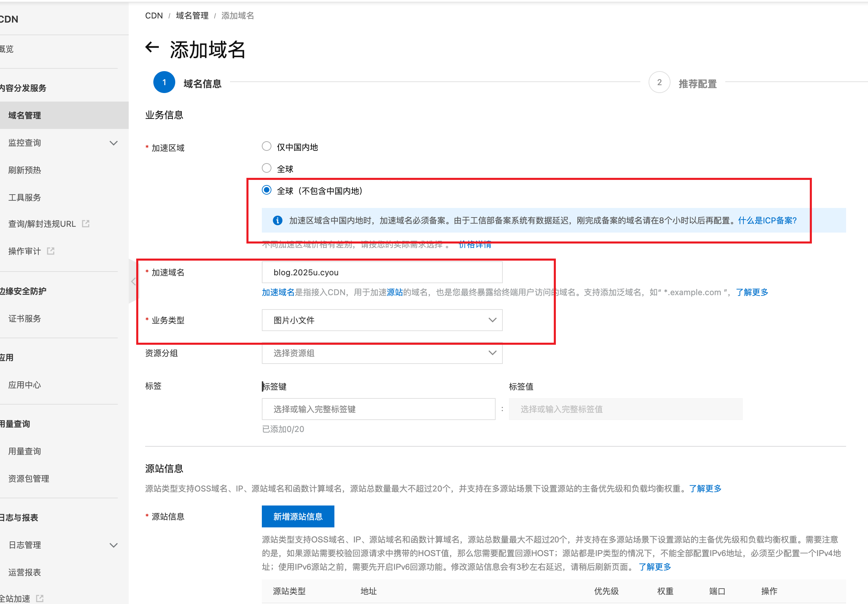Open 查询/解封违规URL via its external-link icon
The image size is (868, 604).
tap(86, 223)
